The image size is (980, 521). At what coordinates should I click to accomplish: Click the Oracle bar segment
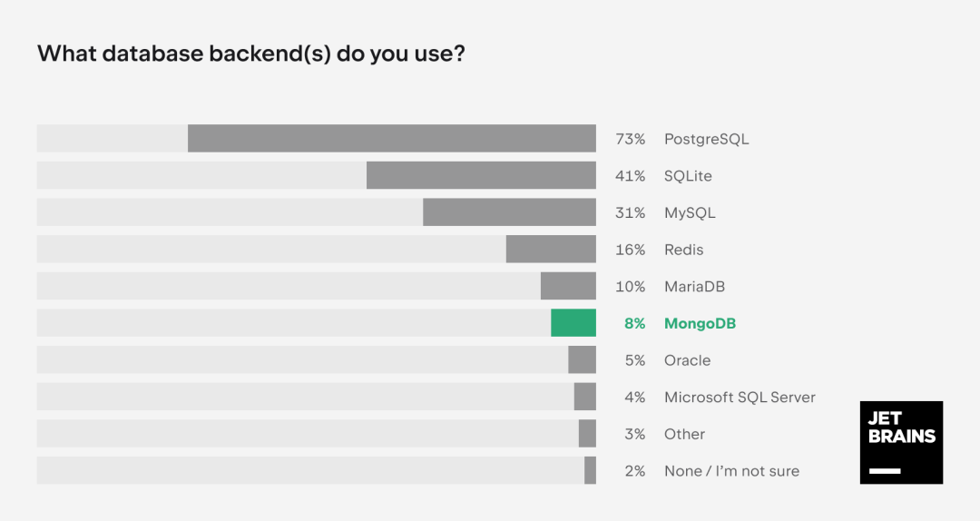[582, 359]
